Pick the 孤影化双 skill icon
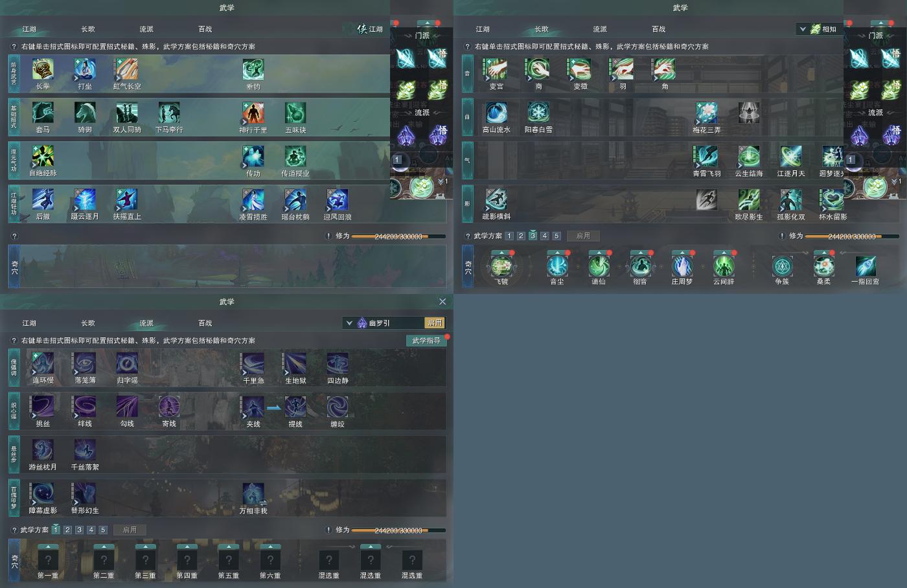The width and height of the screenshot is (907, 588). [x=791, y=199]
